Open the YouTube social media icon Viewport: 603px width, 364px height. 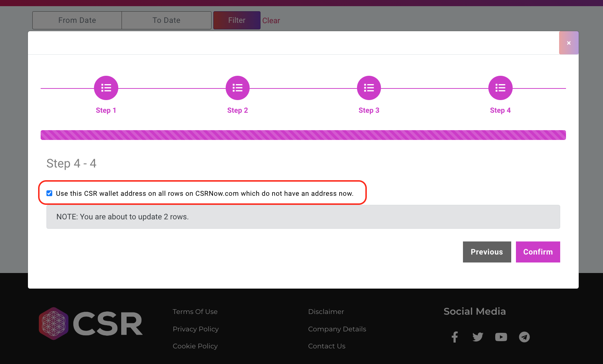(501, 337)
